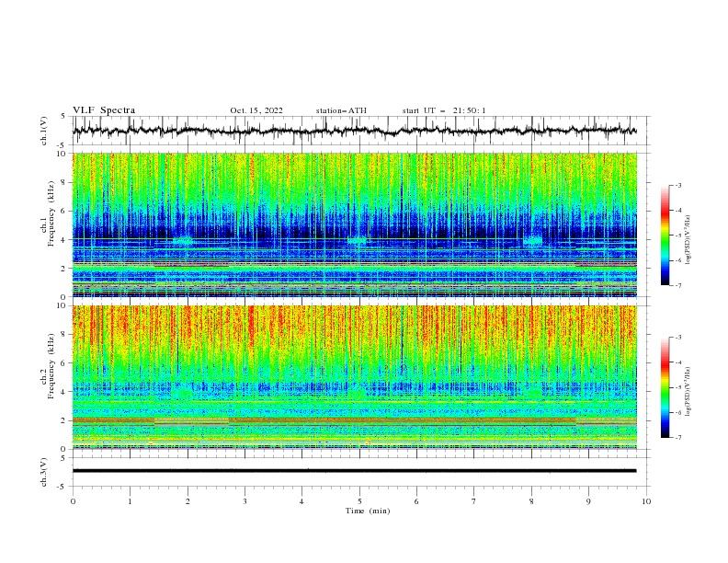728x563 pixels.
Task: Click the "4" minute tick on time axis
Action: (x=301, y=501)
